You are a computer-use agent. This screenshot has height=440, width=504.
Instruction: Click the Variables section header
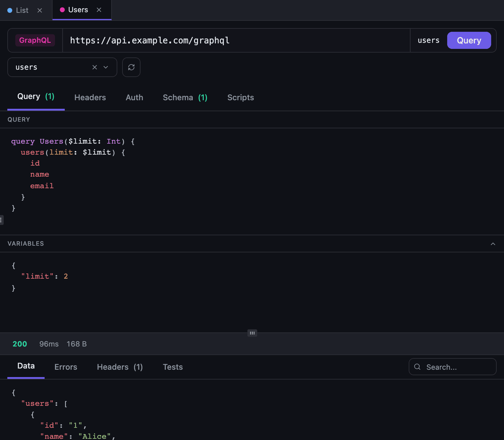252,244
